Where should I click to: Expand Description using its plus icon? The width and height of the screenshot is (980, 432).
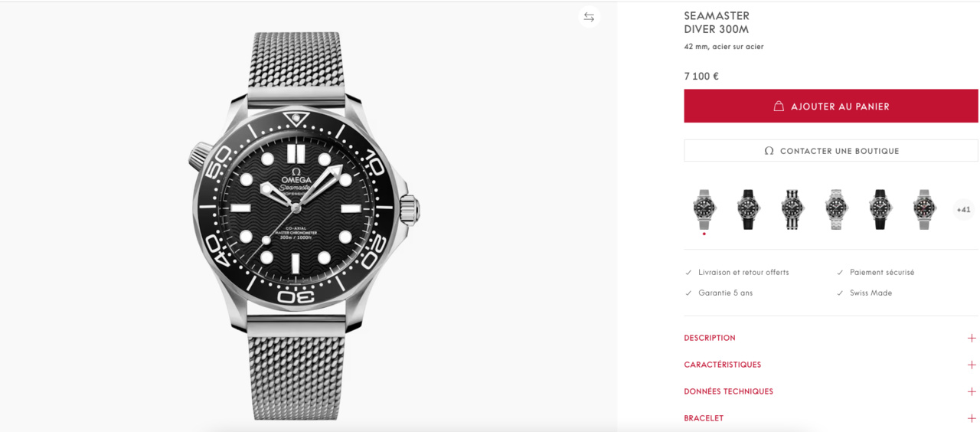coord(972,338)
